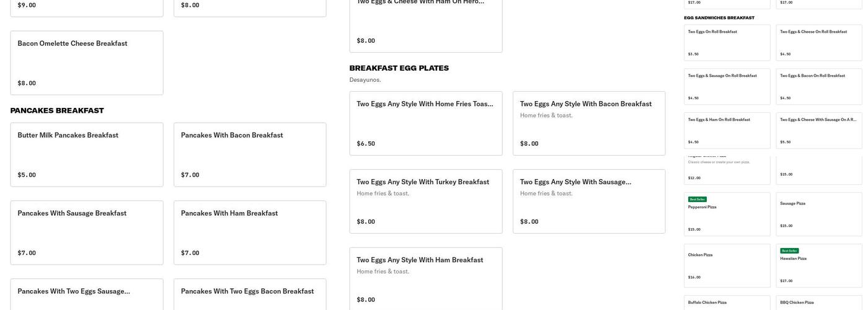Image resolution: width=868 pixels, height=310 pixels.
Task: Open Two Eggs & Cheese On Roll Breakfast
Action: point(818,43)
